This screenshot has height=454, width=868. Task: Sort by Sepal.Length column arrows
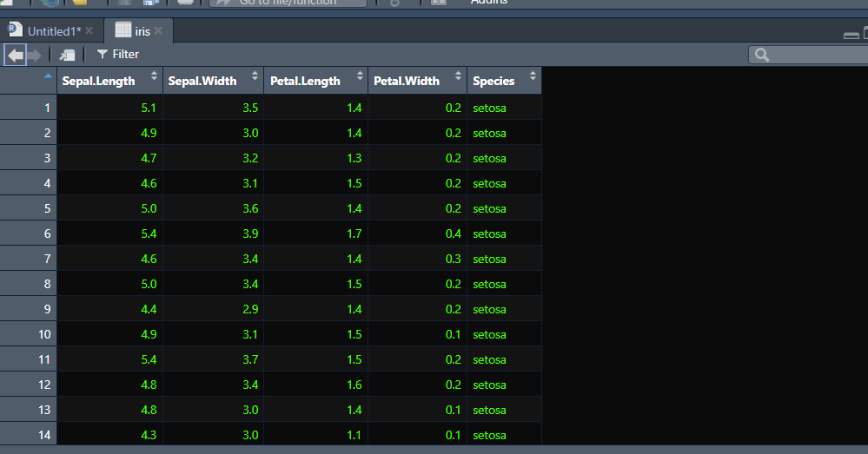click(x=154, y=76)
